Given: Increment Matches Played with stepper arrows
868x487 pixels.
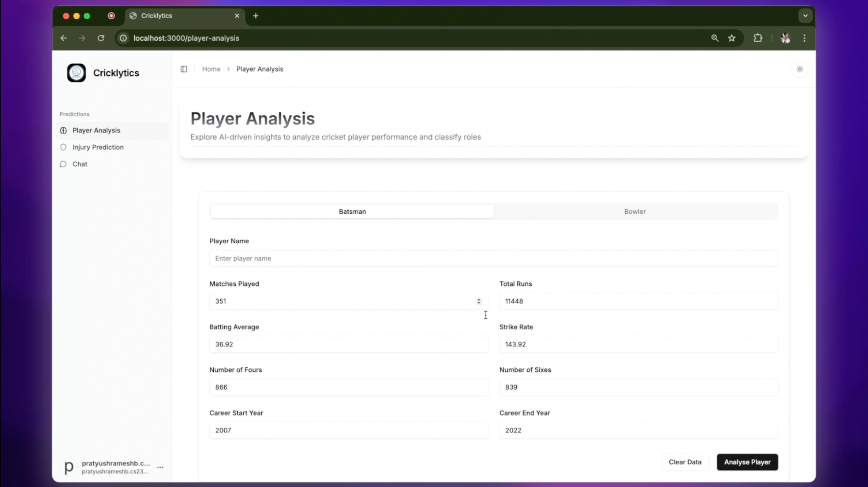Looking at the screenshot, I should pos(479,301).
